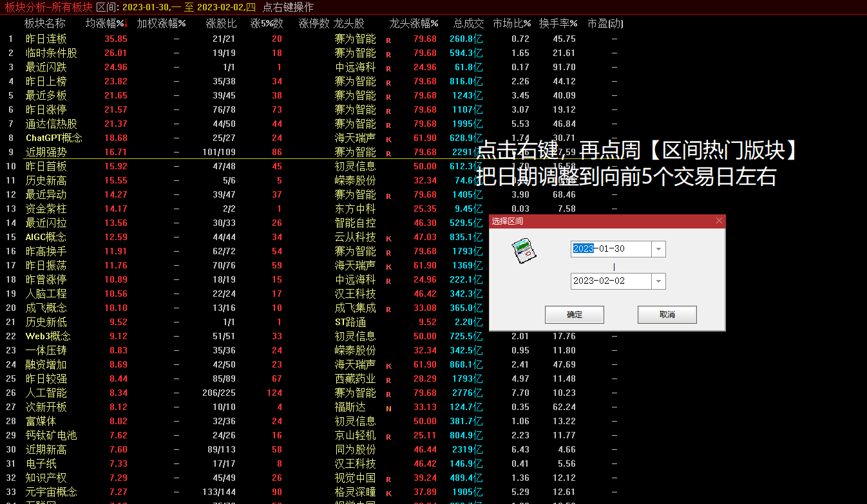The width and height of the screenshot is (867, 504).
Task: Click into the start date field
Action: pyautogui.click(x=610, y=249)
